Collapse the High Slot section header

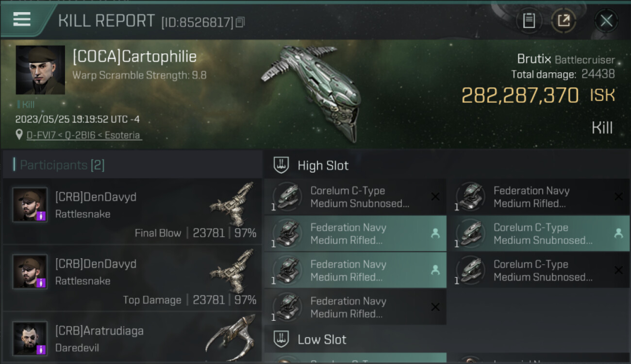pos(323,165)
